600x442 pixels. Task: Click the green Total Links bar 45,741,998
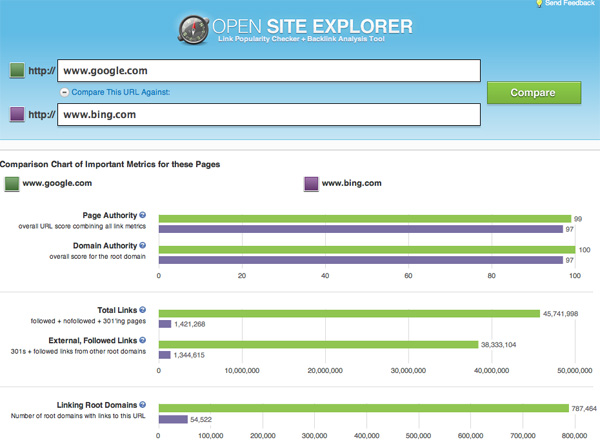click(349, 313)
